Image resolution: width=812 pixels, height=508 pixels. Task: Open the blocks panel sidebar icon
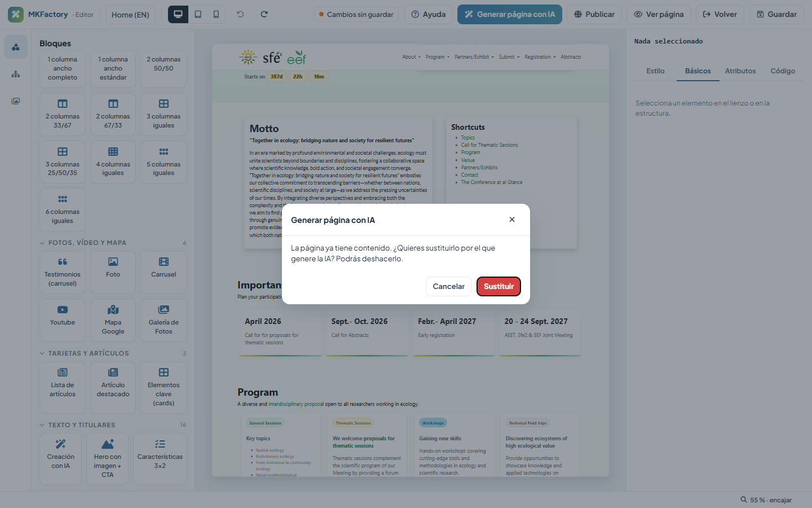tap(16, 47)
